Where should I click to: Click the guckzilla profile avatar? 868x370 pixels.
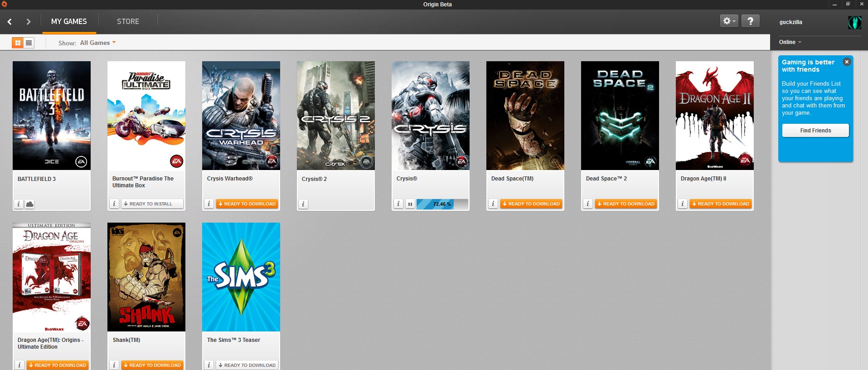pyautogui.click(x=854, y=22)
